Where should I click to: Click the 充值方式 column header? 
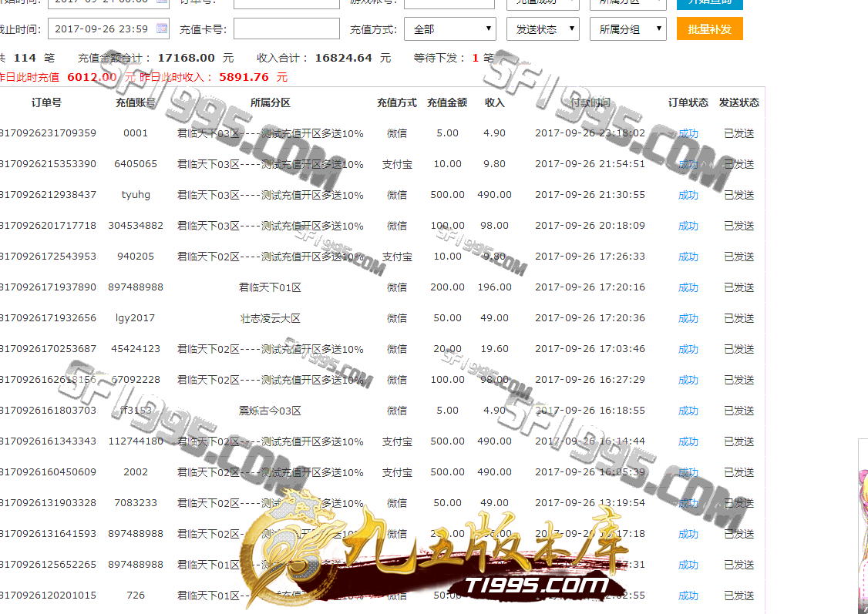397,102
